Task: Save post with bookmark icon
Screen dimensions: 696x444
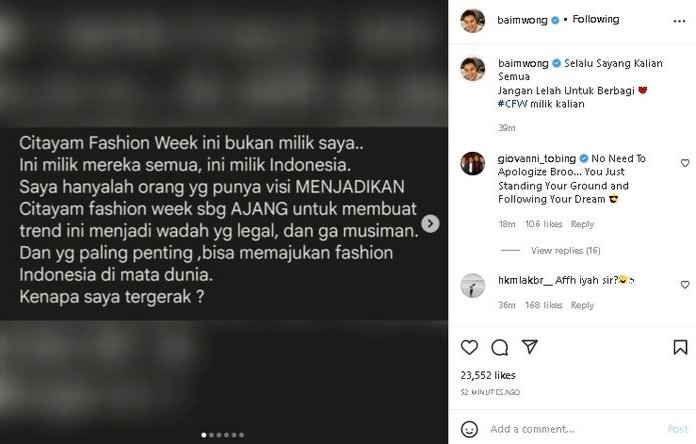Action: (680, 347)
